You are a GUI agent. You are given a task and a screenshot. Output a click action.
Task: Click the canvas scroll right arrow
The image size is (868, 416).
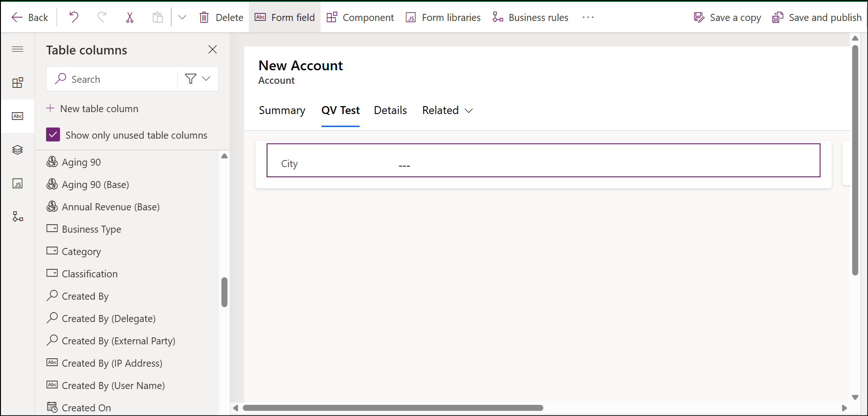pyautogui.click(x=844, y=408)
